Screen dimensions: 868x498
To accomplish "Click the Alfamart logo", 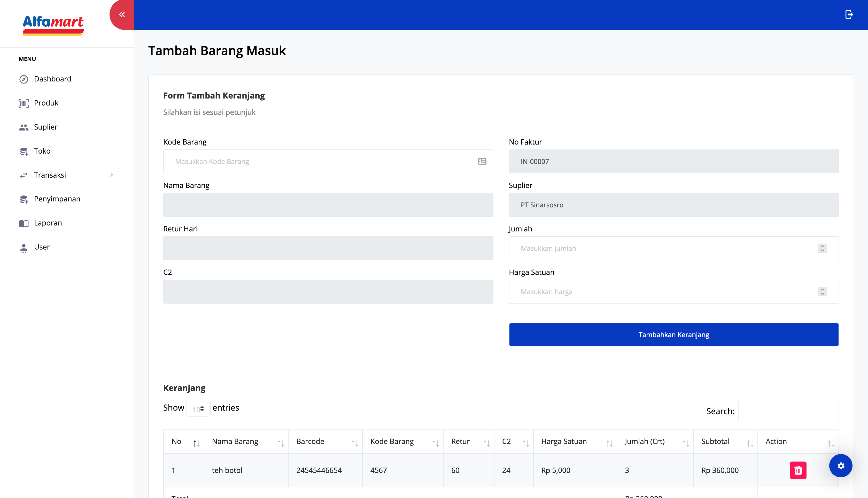I will (x=53, y=25).
